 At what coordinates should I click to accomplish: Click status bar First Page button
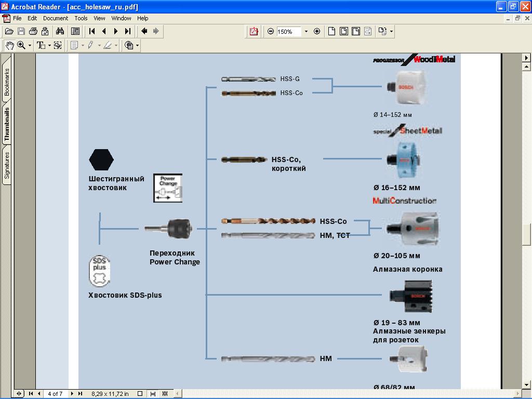(x=31, y=394)
